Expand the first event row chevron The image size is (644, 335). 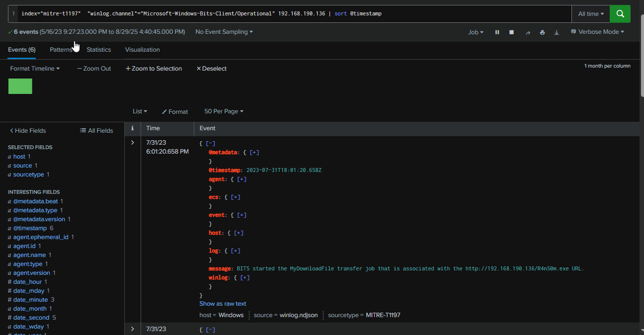133,143
